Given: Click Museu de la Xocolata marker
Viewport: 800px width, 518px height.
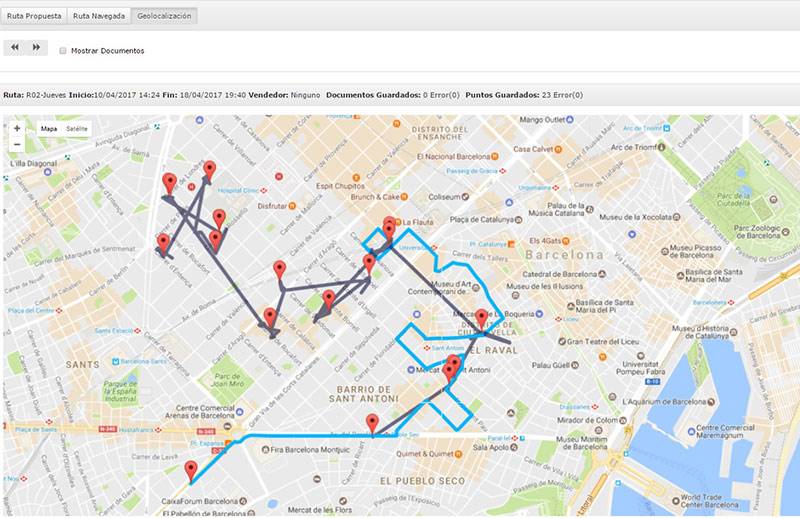Looking at the screenshot, I should tap(677, 217).
